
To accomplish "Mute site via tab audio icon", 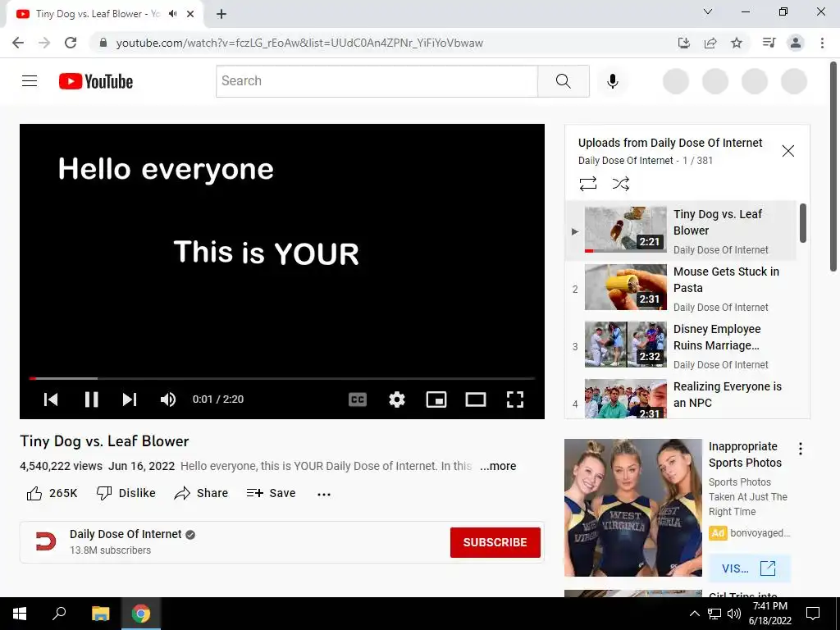I will click(x=172, y=14).
